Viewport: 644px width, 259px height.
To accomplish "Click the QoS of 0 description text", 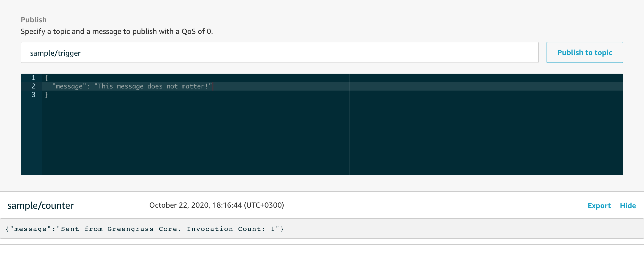I will point(117,32).
